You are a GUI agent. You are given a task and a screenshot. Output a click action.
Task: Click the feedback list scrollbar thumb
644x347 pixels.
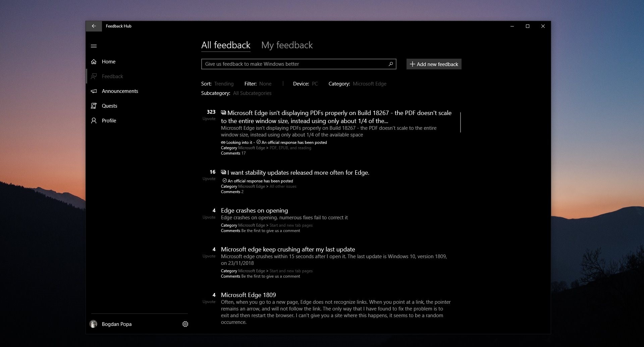pos(461,122)
